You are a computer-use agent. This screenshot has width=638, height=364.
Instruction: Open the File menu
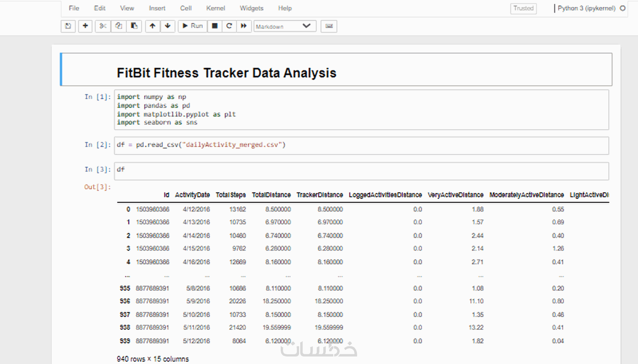pos(74,8)
